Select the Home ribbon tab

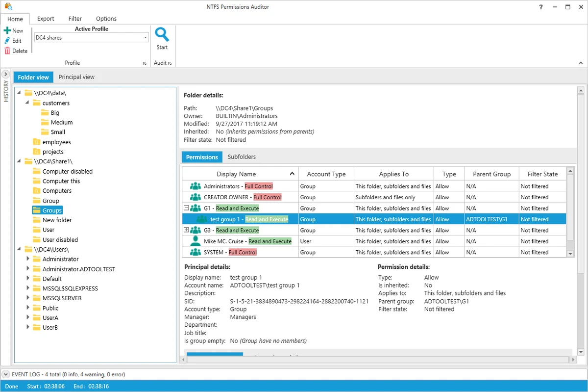[15, 19]
